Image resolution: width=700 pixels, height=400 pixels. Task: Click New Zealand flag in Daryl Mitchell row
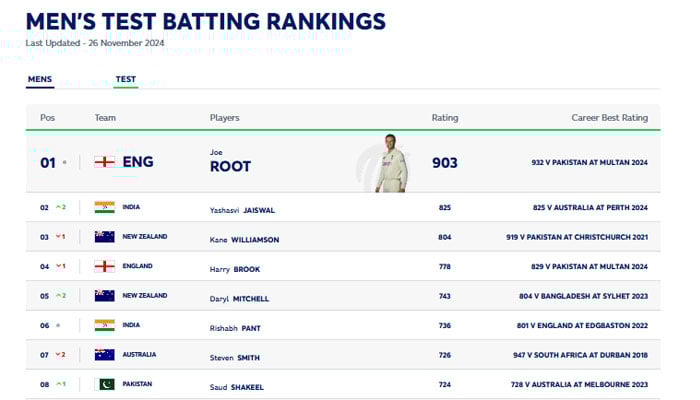coord(104,296)
